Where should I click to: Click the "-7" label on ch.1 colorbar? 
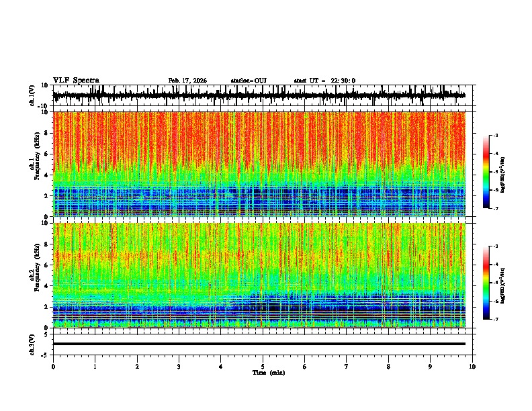tap(495, 208)
